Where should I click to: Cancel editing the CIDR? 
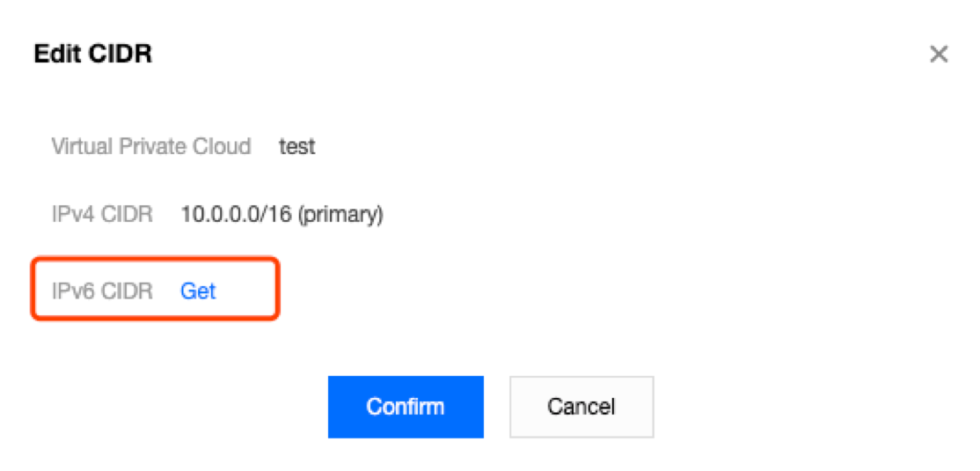tap(581, 407)
